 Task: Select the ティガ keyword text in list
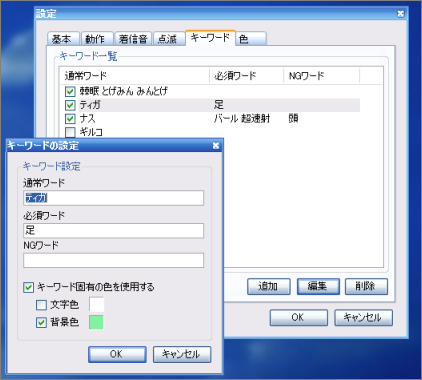tap(90, 105)
